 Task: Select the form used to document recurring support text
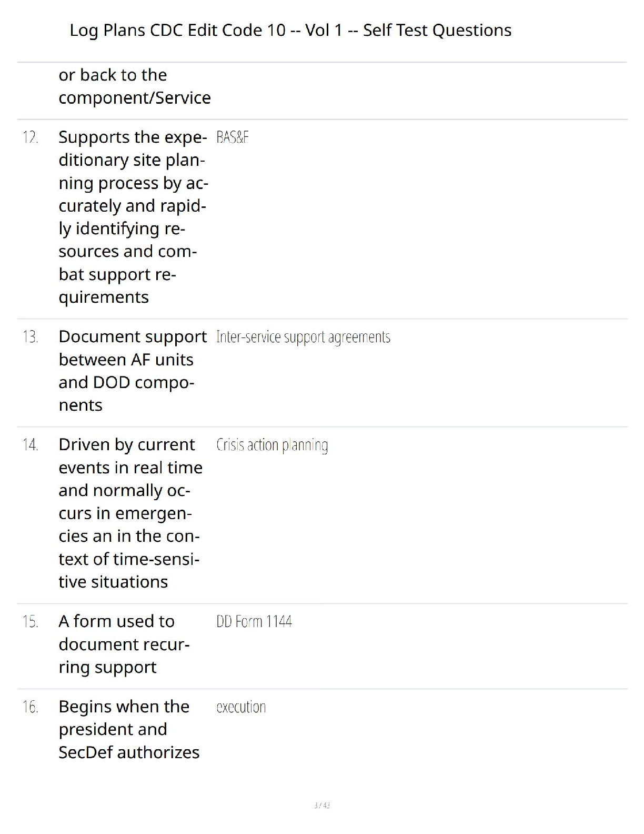coord(124,644)
